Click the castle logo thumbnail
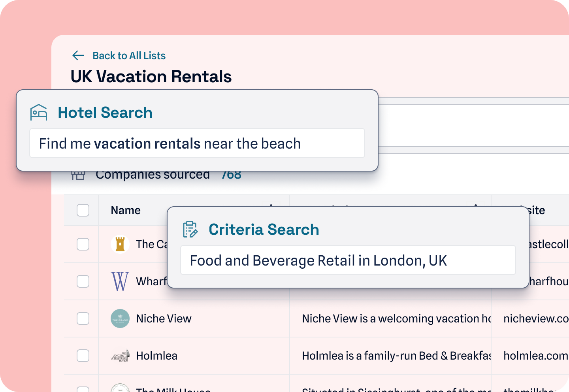This screenshot has height=392, width=569. click(120, 244)
